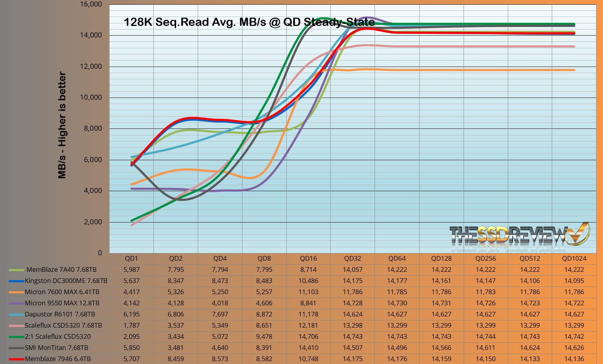Click 2:1 Scaleflux CSD5320 QD16 value 14,706
The image size is (603, 364).
point(309,337)
